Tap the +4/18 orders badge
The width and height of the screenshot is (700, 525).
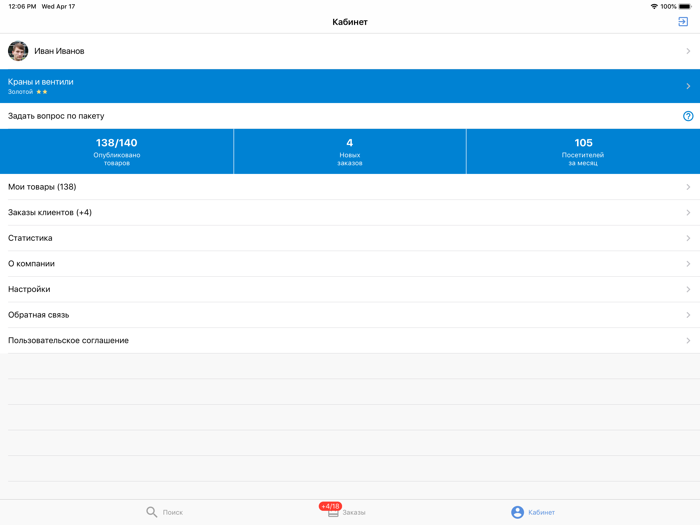pyautogui.click(x=330, y=506)
